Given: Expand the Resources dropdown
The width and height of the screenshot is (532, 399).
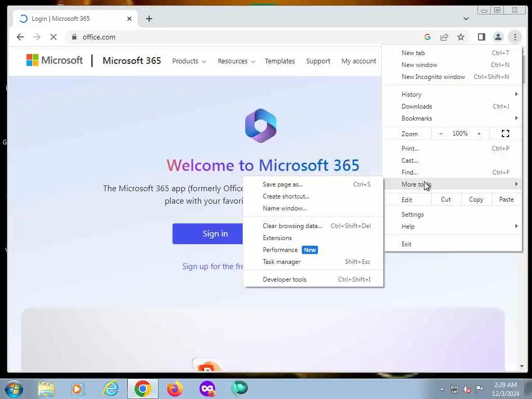Looking at the screenshot, I should point(236,61).
